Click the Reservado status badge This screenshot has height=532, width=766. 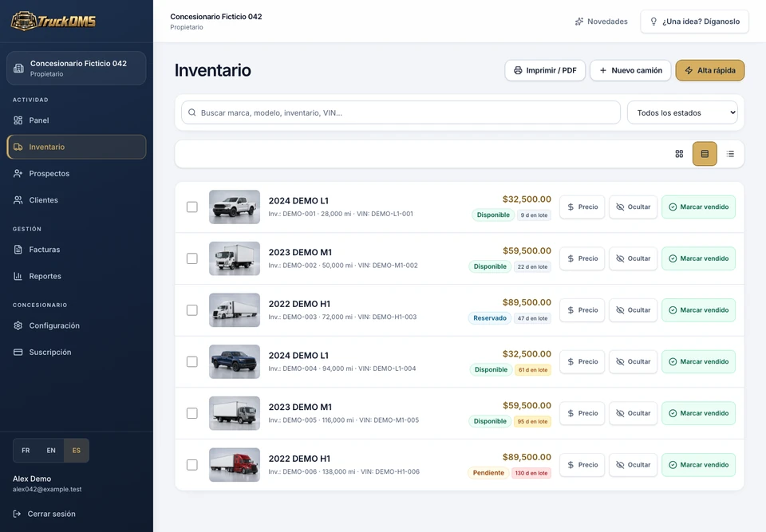tap(489, 318)
